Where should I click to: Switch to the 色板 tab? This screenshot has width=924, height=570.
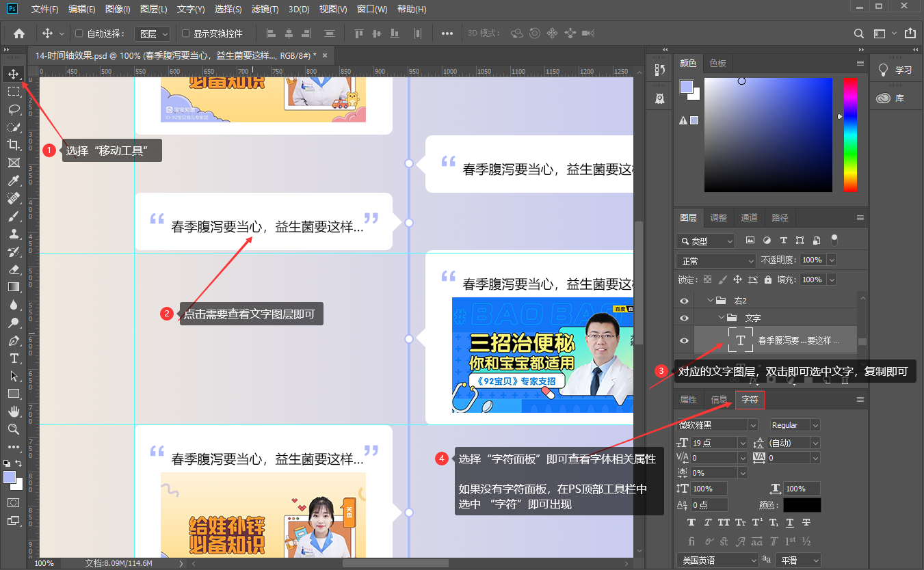(718, 63)
